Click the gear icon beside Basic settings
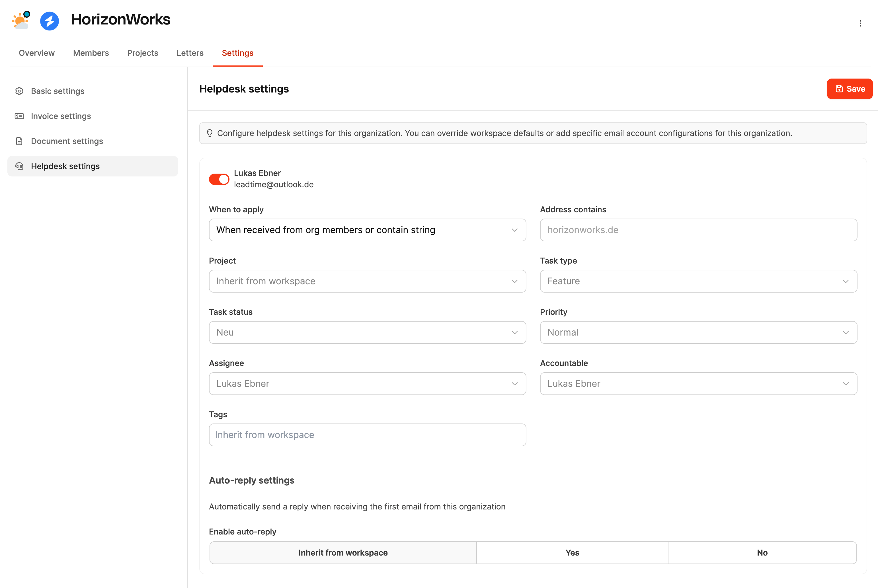The image size is (878, 588). pos(19,91)
